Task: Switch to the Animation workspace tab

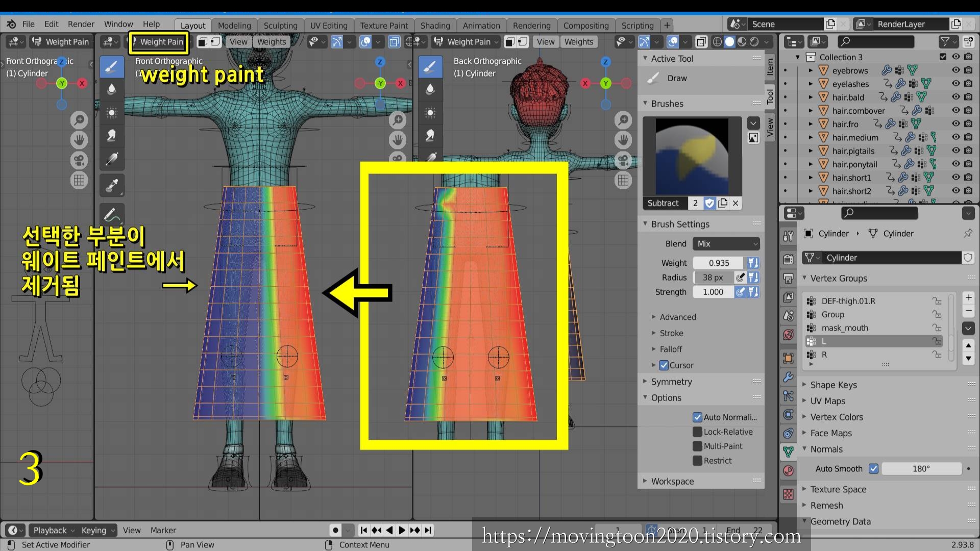Action: [x=481, y=26]
